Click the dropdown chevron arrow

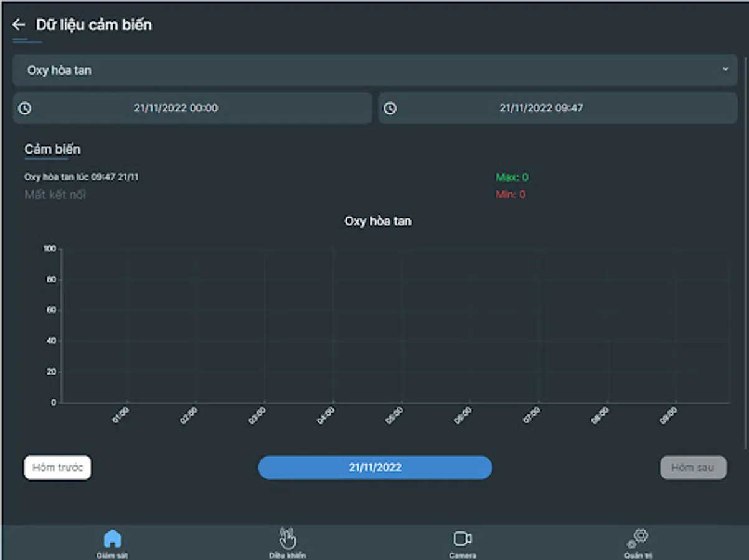725,69
